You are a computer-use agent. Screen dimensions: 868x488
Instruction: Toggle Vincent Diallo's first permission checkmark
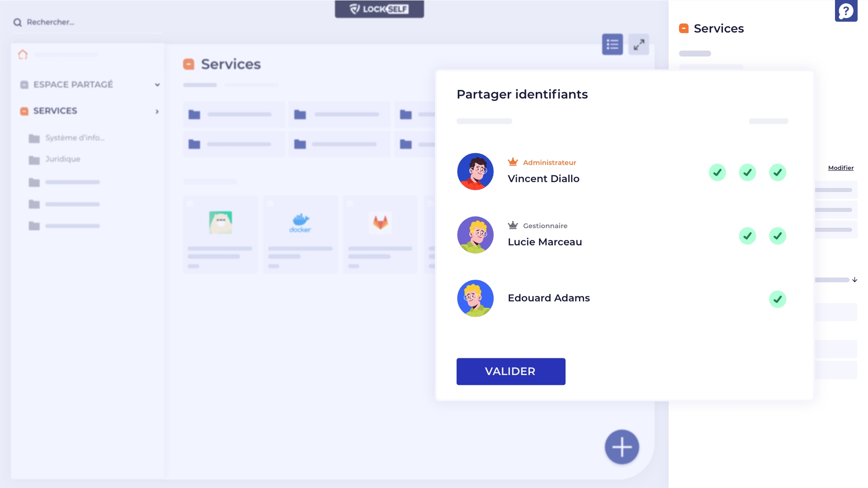(x=718, y=172)
